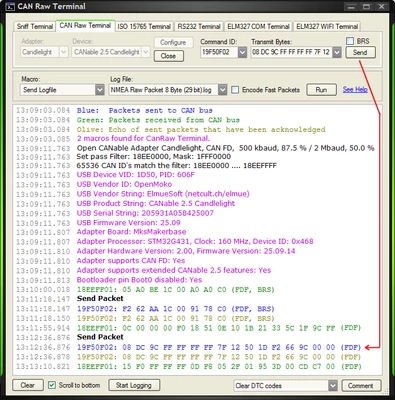This screenshot has height=400, width=395.
Task: Click blue sent packet line at 13:12:36.876
Action: click(x=219, y=347)
